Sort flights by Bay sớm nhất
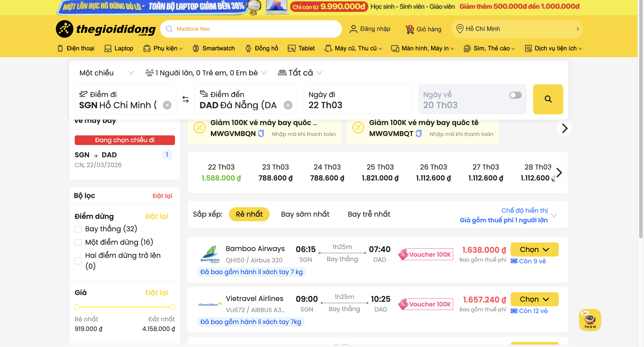The width and height of the screenshot is (644, 347). click(x=305, y=214)
